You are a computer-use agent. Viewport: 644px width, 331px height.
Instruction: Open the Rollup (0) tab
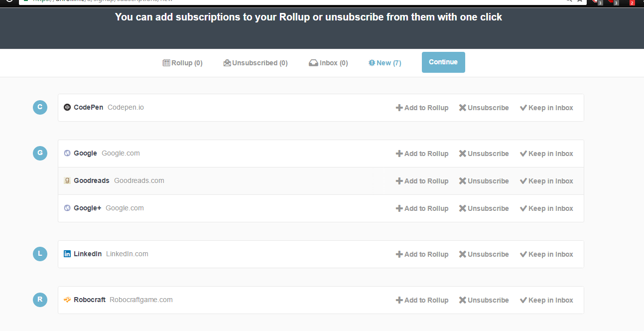[183, 63]
